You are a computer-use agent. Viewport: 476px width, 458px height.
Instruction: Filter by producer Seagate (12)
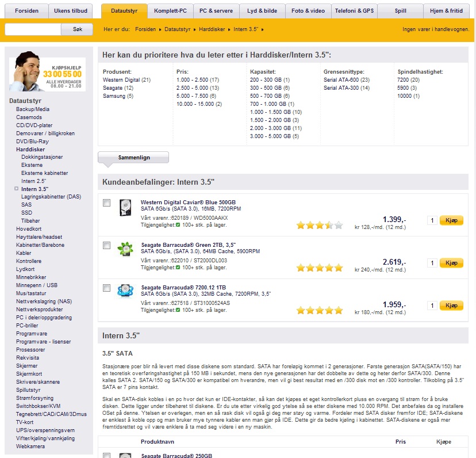click(x=118, y=88)
